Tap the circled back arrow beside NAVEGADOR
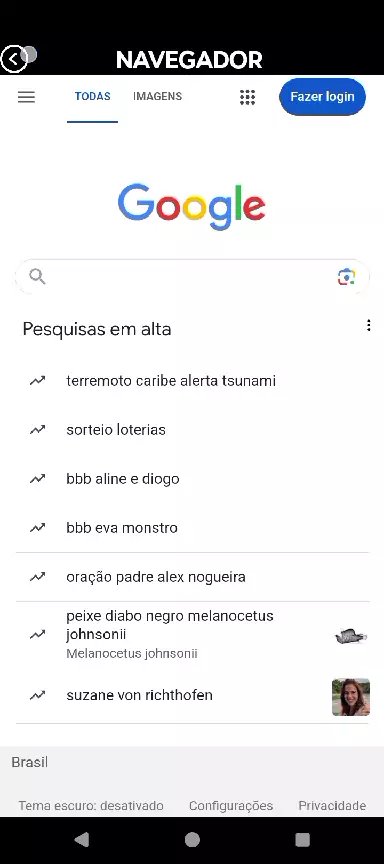384x864 pixels. (14, 59)
